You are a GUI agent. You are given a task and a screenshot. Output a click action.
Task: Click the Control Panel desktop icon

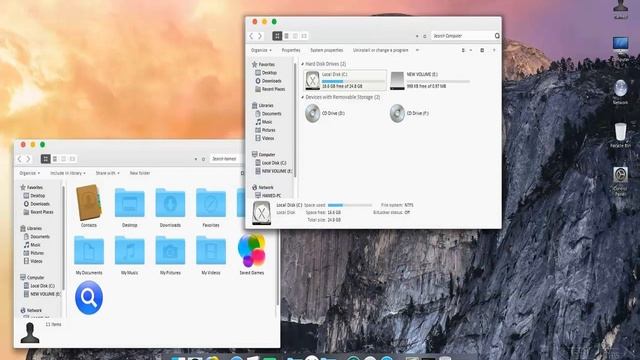coord(620,175)
